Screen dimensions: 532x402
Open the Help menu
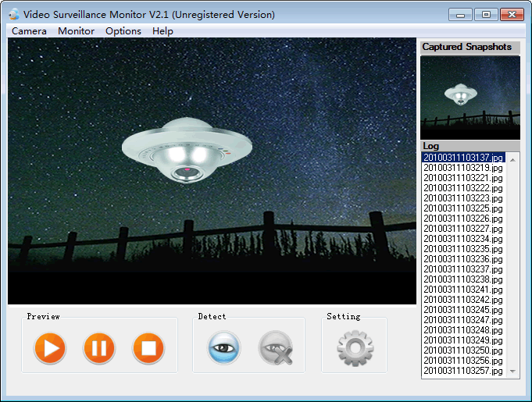click(x=162, y=31)
